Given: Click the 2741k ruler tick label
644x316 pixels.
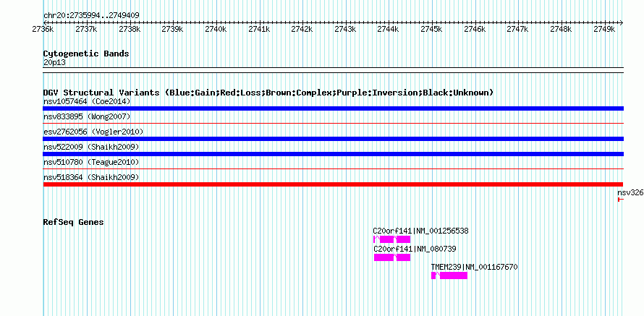Looking at the screenshot, I should (259, 29).
